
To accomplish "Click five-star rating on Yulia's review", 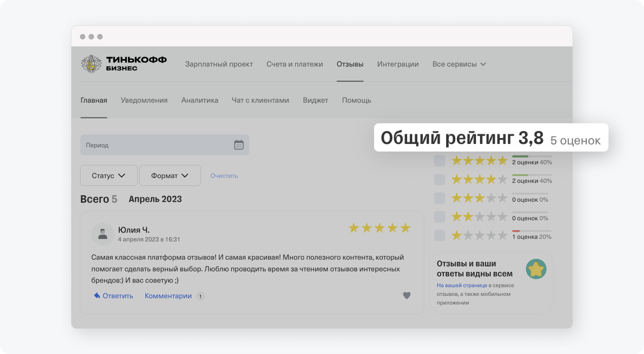I will point(379,228).
